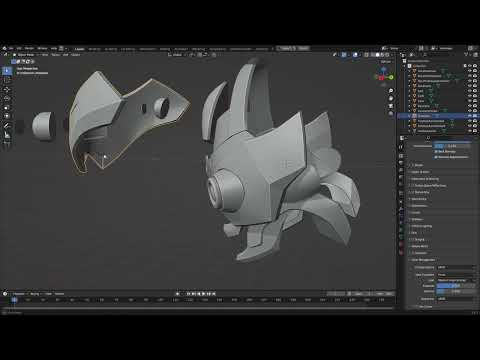Select the Move tool
This screenshot has height=360, width=480.
click(x=7, y=89)
